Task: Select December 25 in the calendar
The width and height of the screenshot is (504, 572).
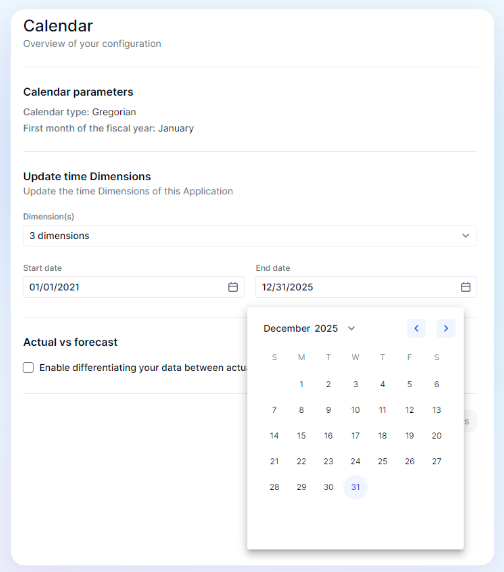Action: (383, 461)
